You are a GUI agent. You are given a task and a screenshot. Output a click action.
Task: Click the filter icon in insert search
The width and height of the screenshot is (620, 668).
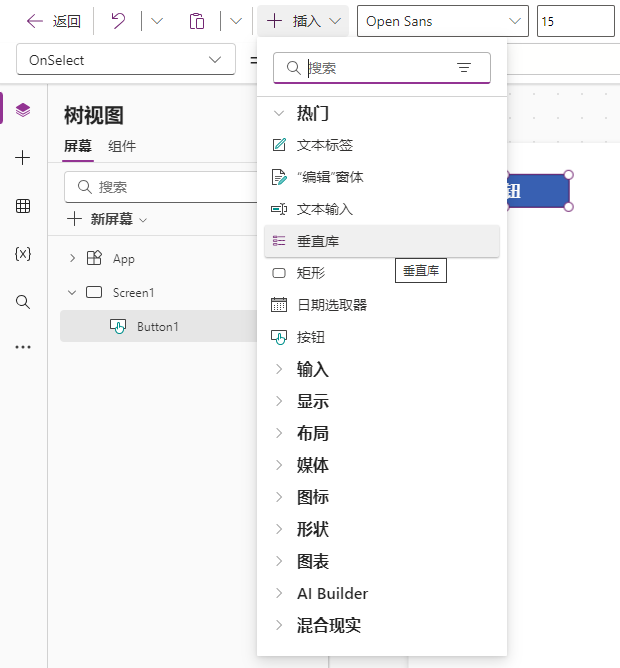(464, 67)
